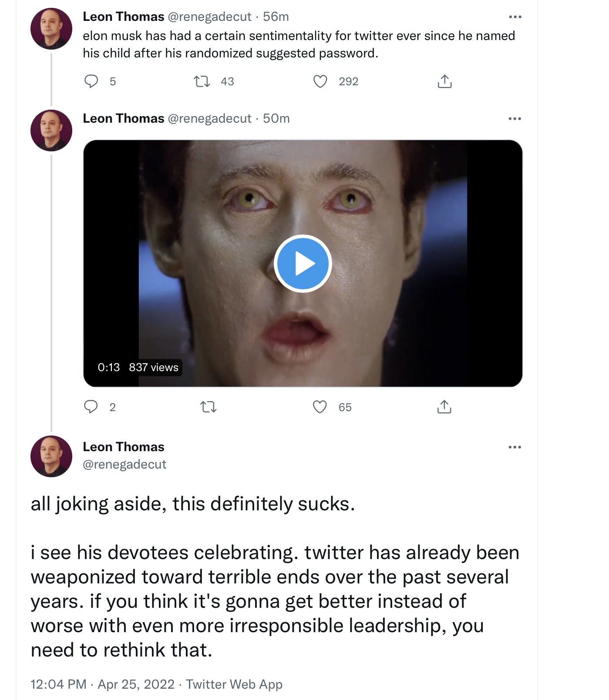Viewport: 609px width, 700px height.
Task: Open more options on the 56m tweet
Action: click(515, 17)
